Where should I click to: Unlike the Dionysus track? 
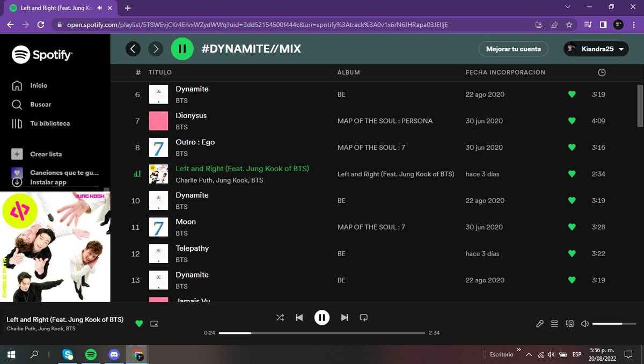click(x=572, y=121)
